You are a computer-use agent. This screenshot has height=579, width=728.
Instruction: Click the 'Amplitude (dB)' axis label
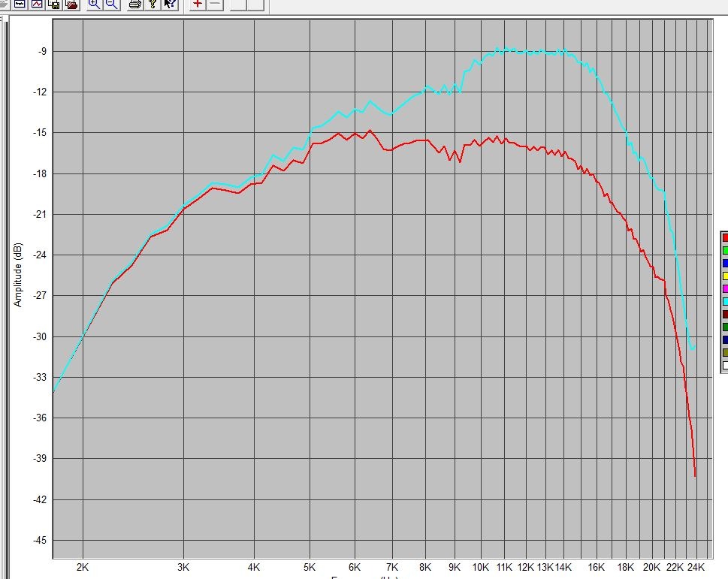click(17, 275)
